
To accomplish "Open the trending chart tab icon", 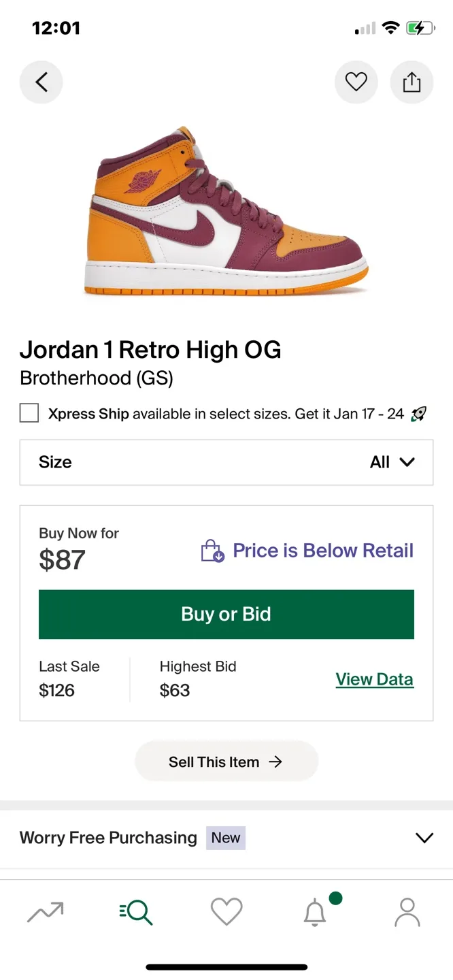I will point(46,912).
